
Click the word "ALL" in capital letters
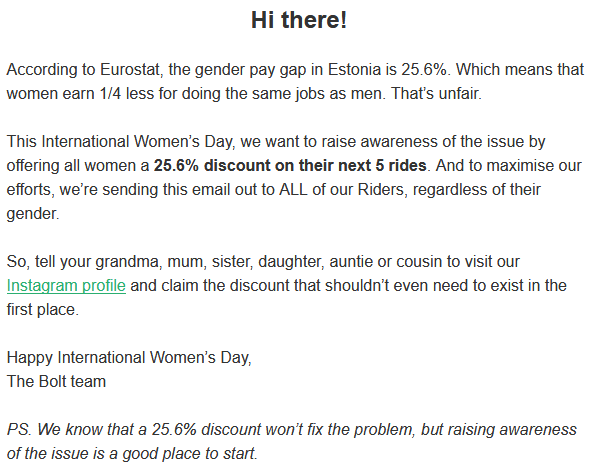click(x=293, y=190)
